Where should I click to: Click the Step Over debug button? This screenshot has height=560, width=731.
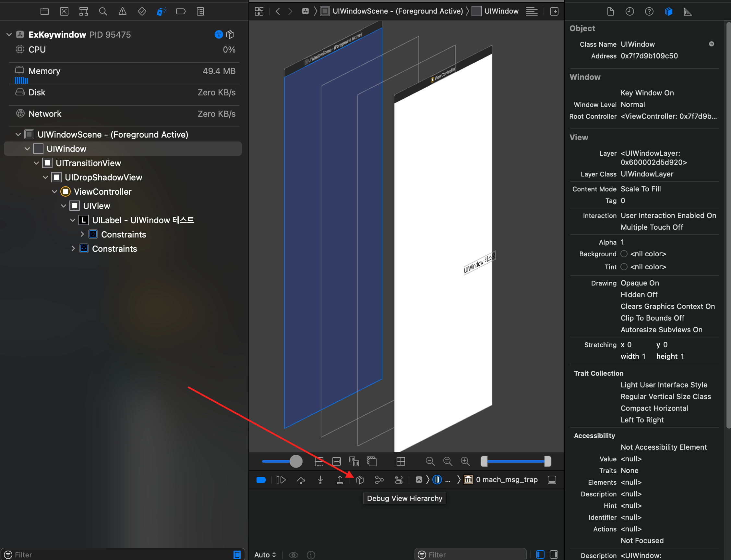(x=301, y=480)
